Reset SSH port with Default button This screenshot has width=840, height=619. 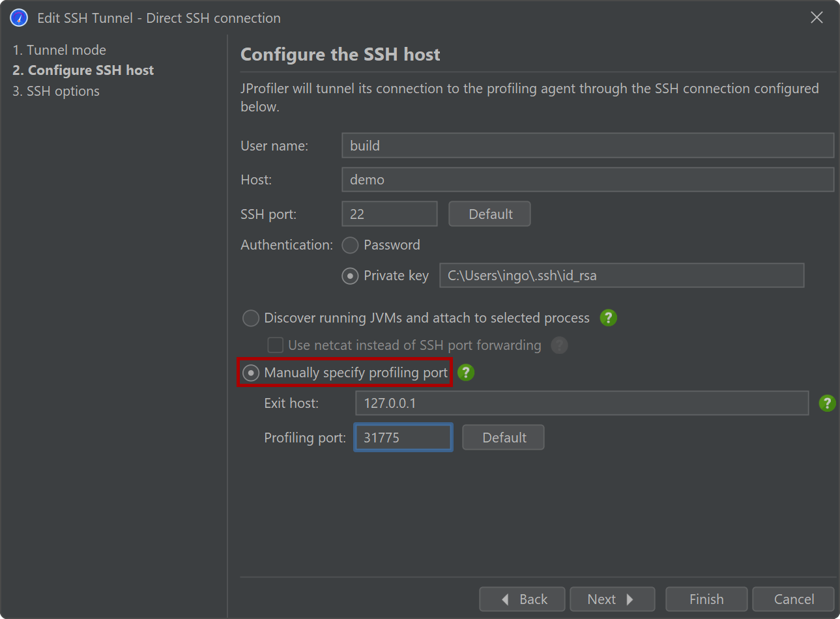coord(489,214)
